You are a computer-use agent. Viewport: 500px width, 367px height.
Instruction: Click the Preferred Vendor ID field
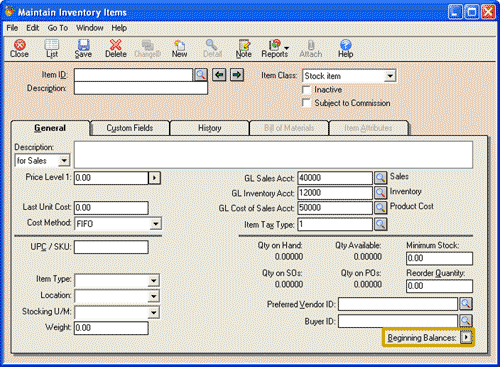(x=398, y=304)
